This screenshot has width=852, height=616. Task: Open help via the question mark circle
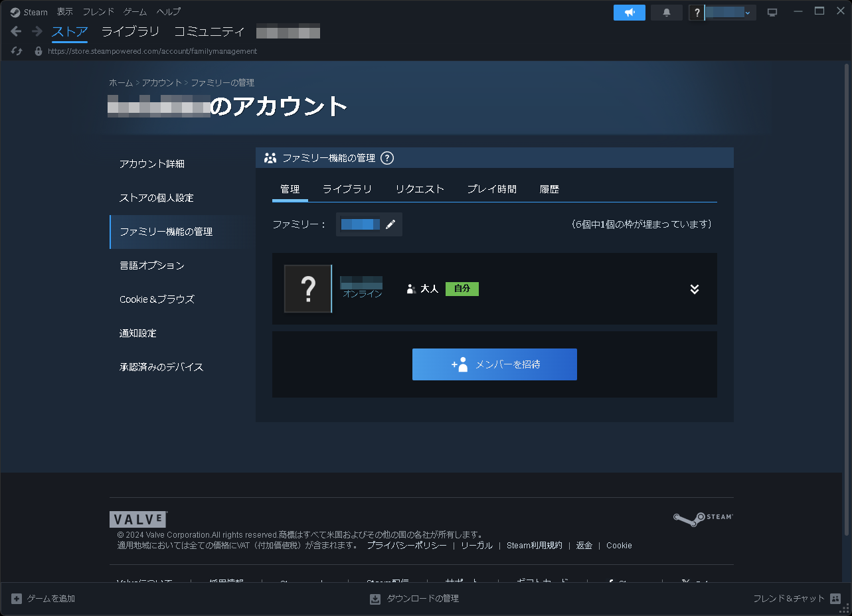pyautogui.click(x=387, y=158)
